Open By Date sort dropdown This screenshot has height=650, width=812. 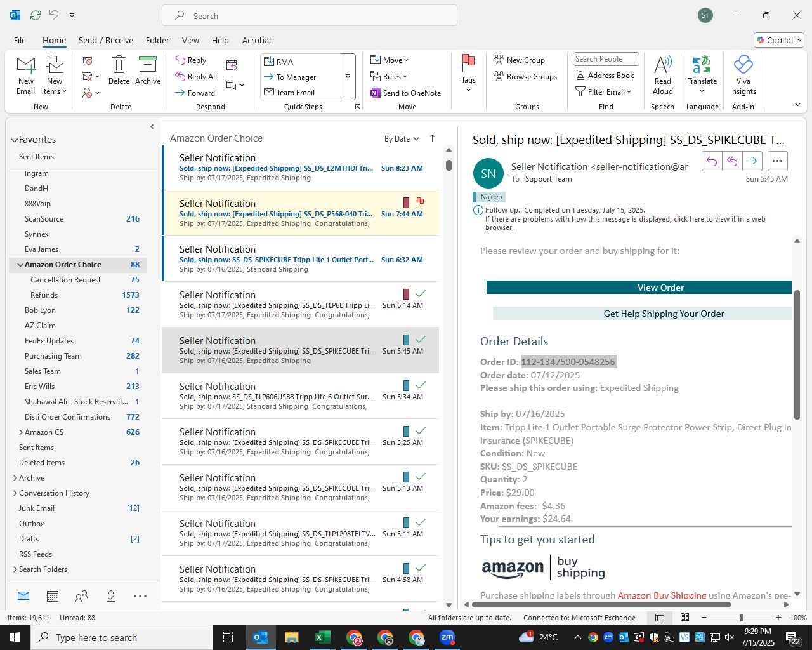402,139
